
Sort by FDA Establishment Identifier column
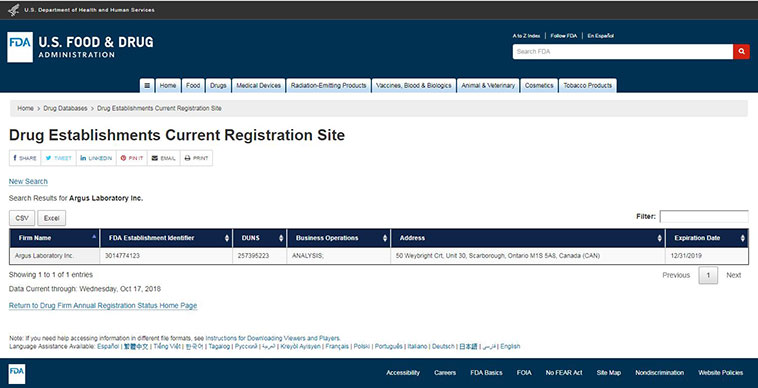[x=166, y=238]
